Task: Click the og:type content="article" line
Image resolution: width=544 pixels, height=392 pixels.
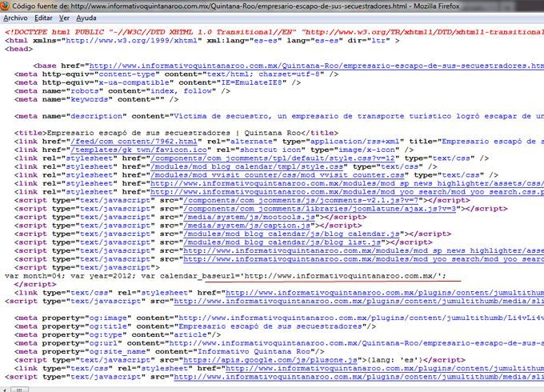Action: pos(118,334)
